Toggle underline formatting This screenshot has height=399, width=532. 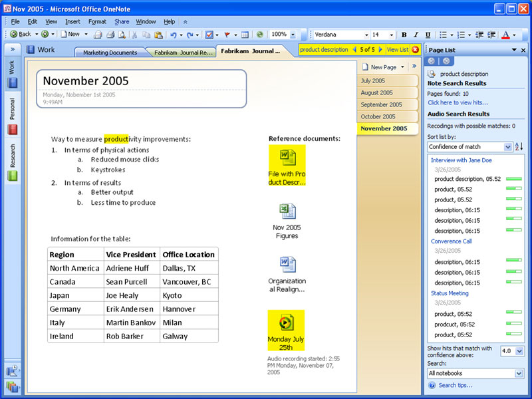428,35
